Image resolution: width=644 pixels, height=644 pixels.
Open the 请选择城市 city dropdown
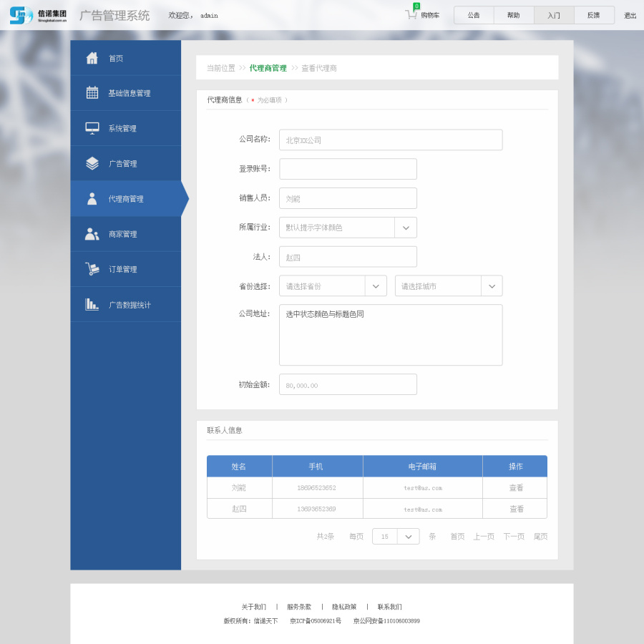tap(492, 286)
